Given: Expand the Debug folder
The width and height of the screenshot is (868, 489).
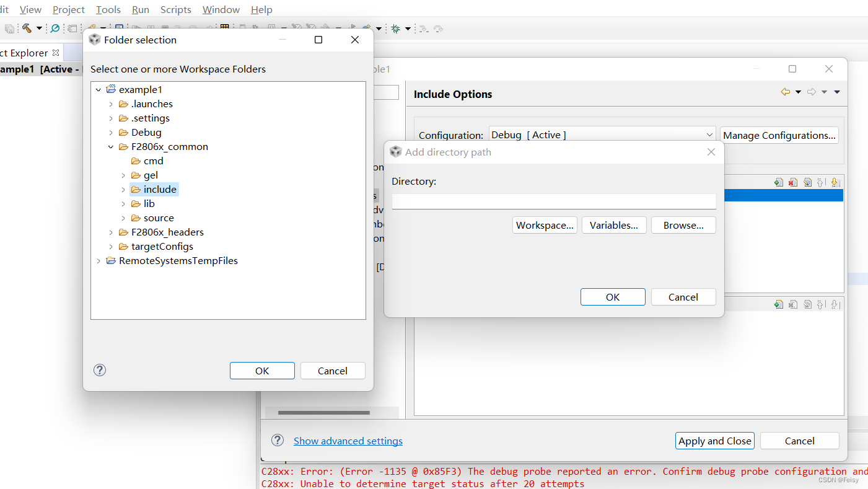Looking at the screenshot, I should coord(111,133).
